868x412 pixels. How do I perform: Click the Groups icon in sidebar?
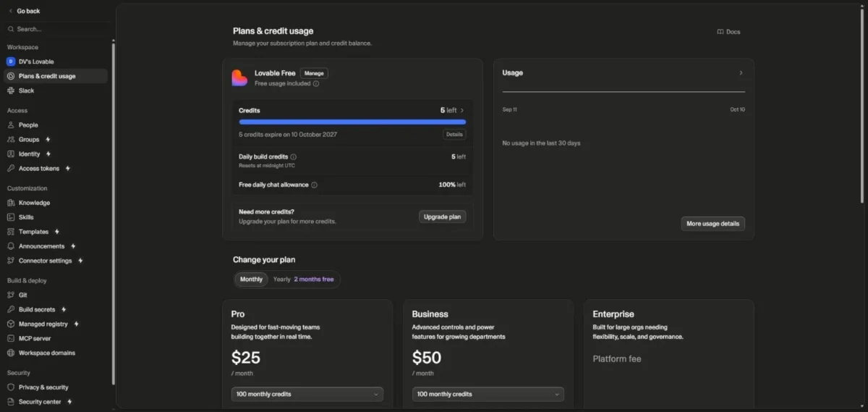(11, 139)
